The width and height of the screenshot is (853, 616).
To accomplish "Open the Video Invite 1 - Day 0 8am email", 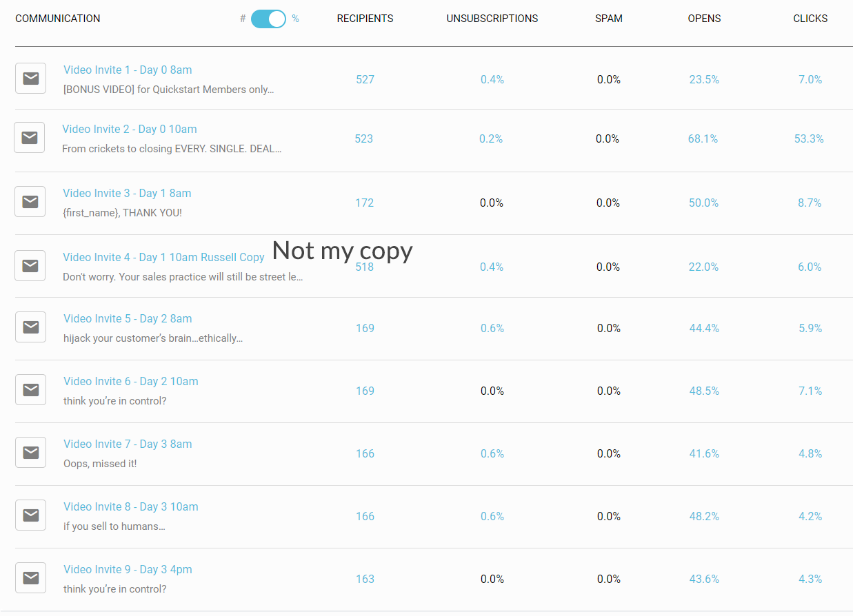I will [128, 70].
